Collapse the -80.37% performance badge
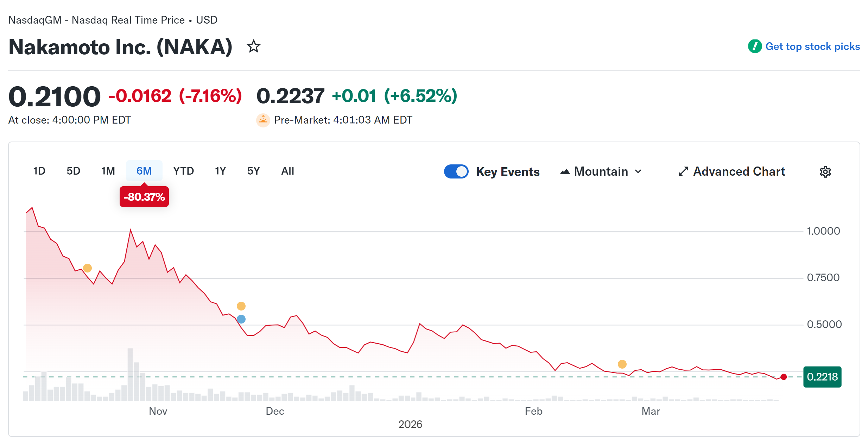The height and width of the screenshot is (445, 868). pos(144,197)
